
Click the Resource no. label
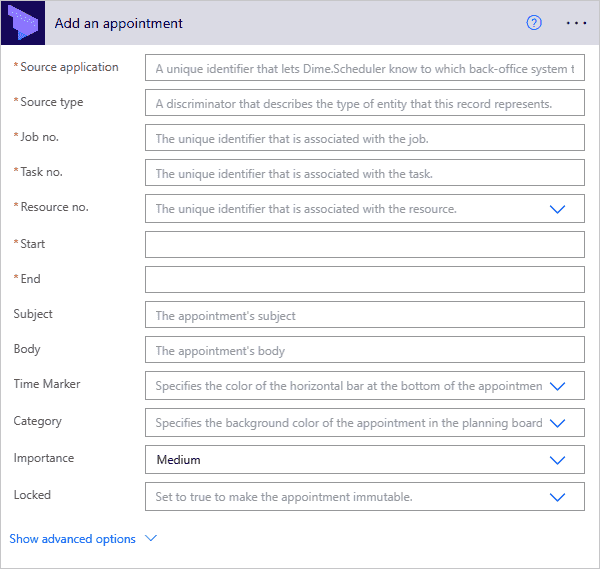[x=54, y=207]
